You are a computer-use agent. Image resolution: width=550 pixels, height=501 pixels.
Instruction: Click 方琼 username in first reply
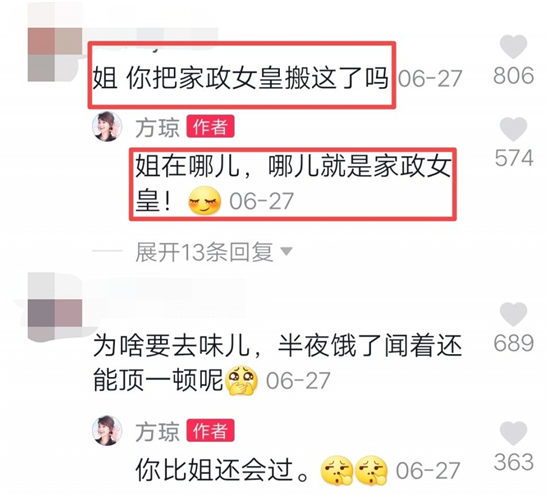click(x=157, y=127)
